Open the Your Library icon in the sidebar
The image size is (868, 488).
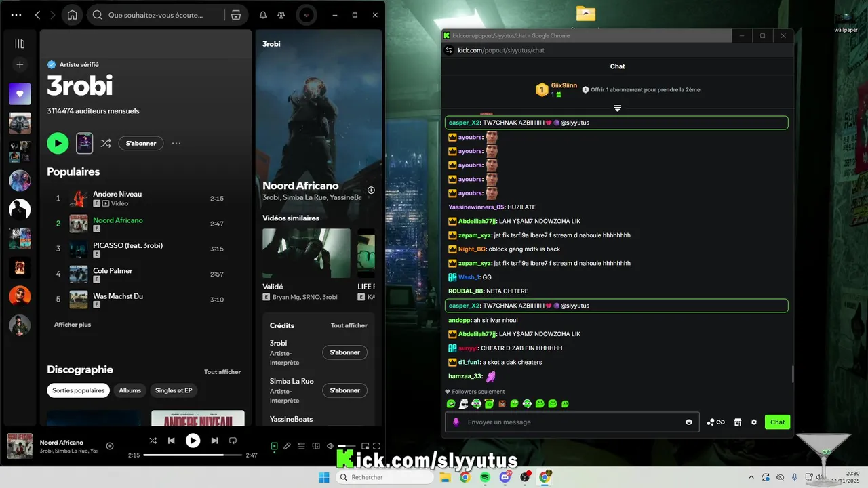[20, 44]
